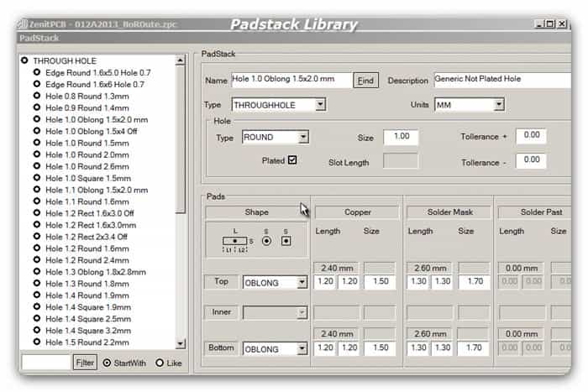Click the Filter button
This screenshot has height=392, width=588.
pyautogui.click(x=85, y=363)
